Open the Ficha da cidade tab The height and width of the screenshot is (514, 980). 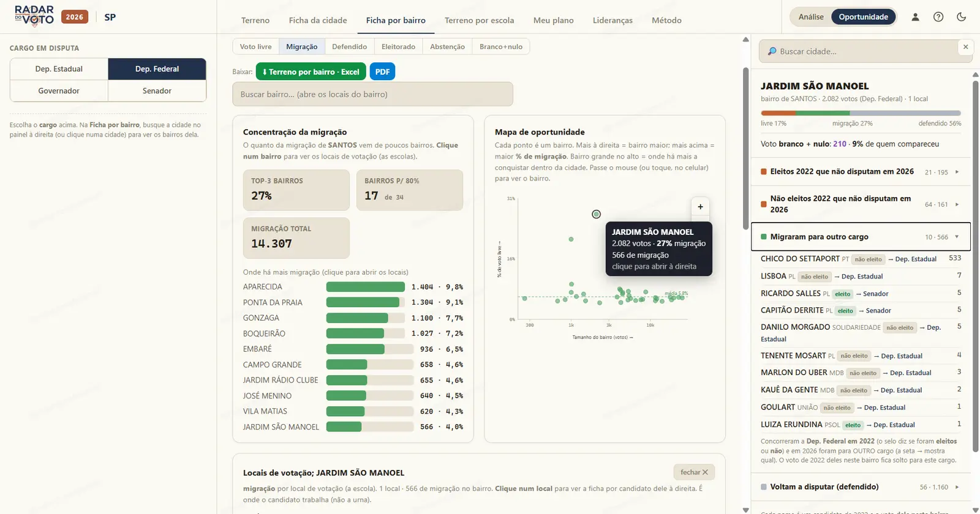(318, 20)
